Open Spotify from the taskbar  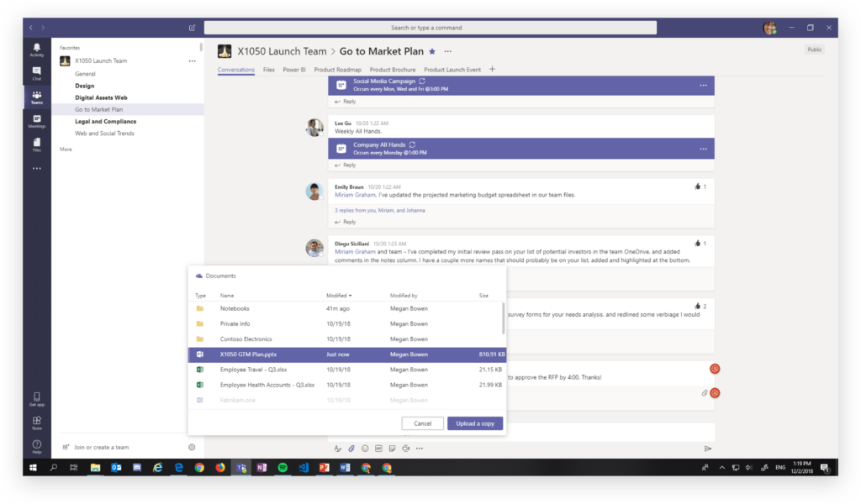(283, 468)
